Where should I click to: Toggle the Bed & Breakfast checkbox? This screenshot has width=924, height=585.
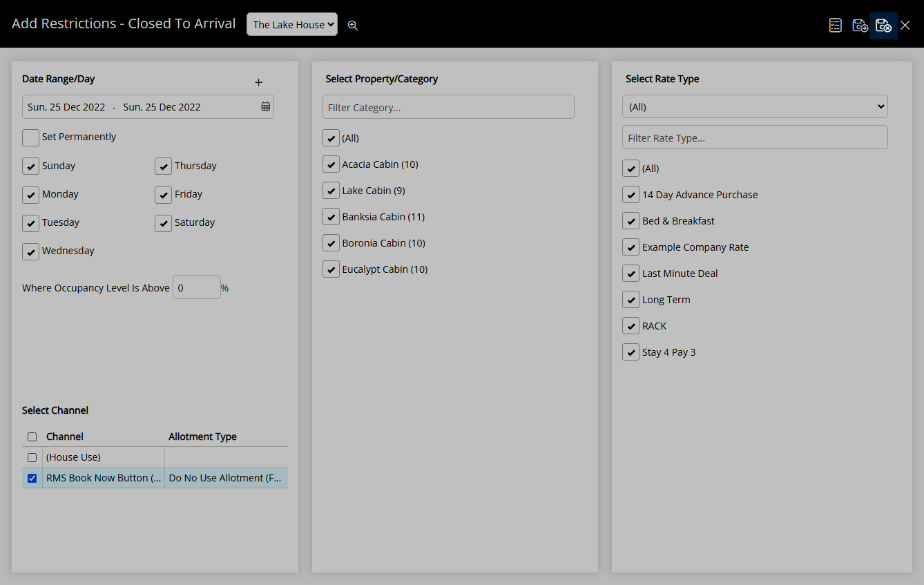[x=631, y=221]
